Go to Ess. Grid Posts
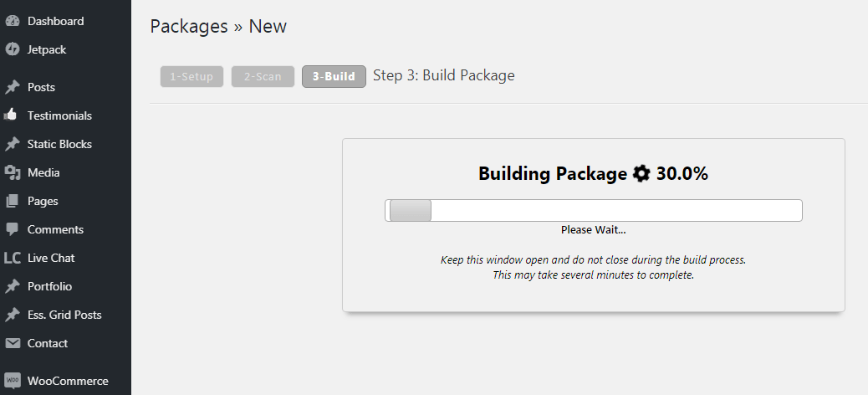 64,315
